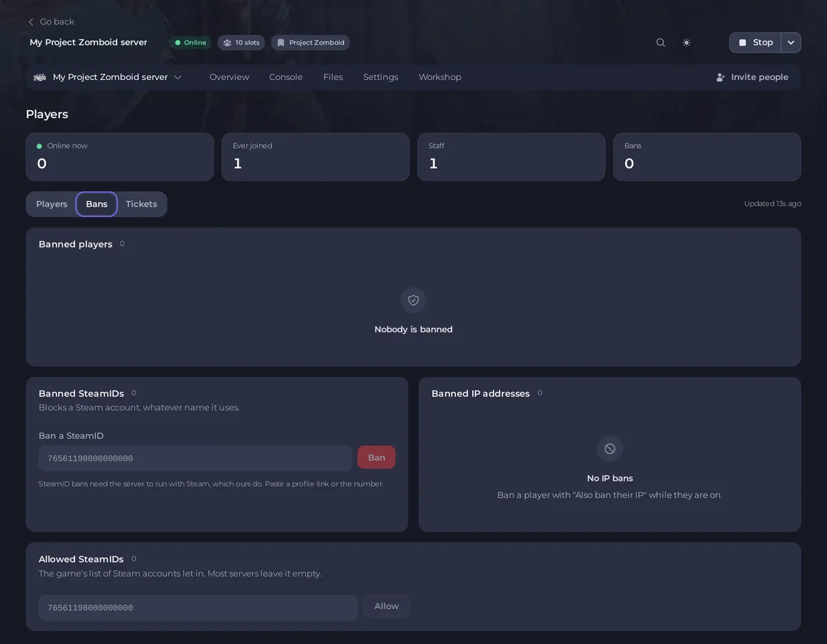This screenshot has width=827, height=644.
Task: Click the Project Zomboid server logo icon
Action: pyautogui.click(x=40, y=77)
